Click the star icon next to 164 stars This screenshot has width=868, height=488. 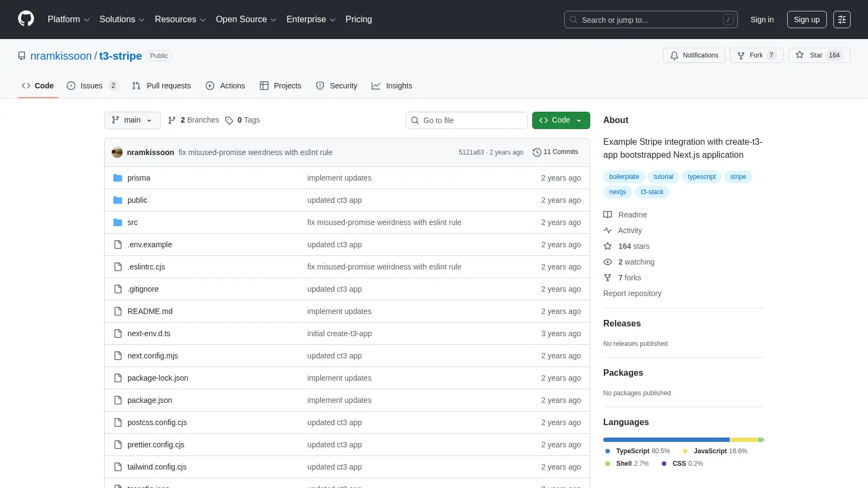(608, 246)
